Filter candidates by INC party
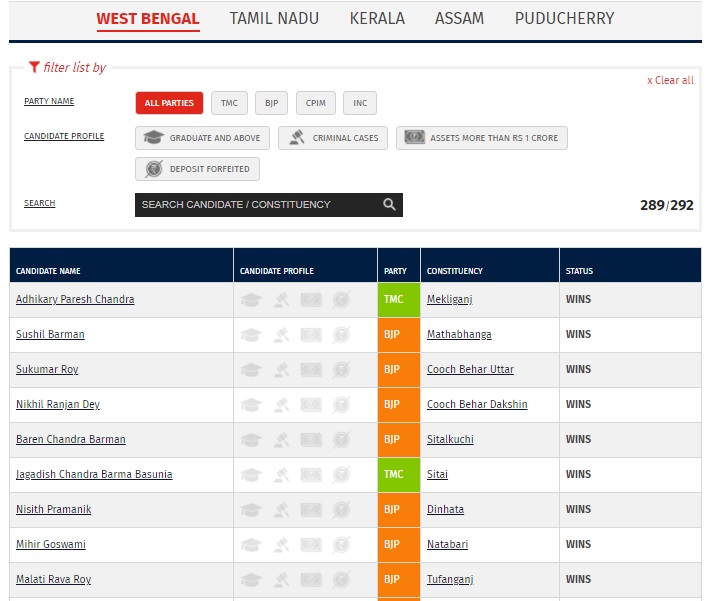This screenshot has width=709, height=601. (360, 103)
